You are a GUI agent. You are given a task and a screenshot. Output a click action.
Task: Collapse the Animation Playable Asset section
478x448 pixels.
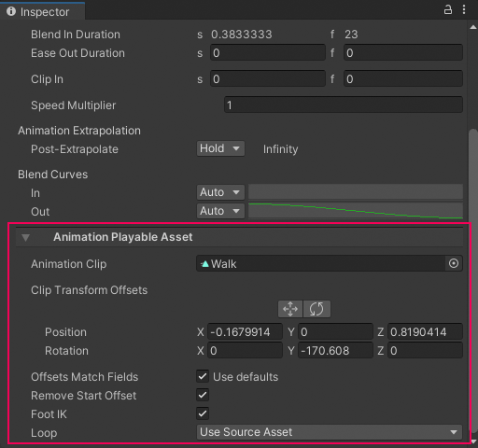(25, 238)
